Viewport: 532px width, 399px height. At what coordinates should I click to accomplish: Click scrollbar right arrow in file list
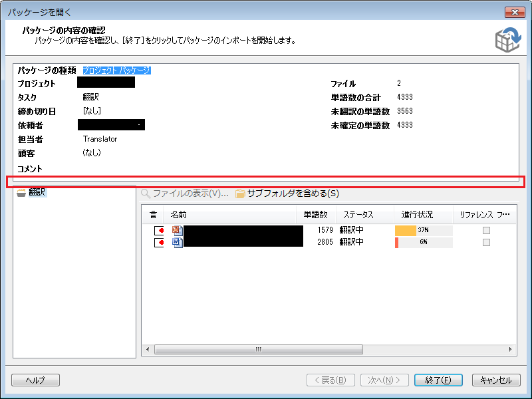pos(510,349)
